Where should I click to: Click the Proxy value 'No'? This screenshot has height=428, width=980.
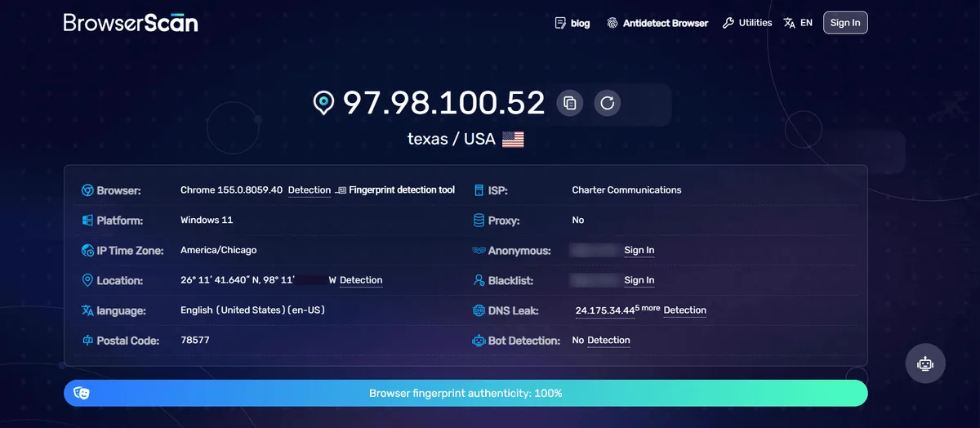click(x=578, y=221)
